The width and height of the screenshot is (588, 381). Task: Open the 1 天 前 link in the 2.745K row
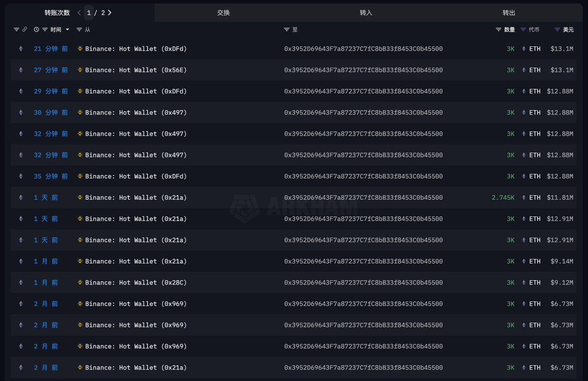(x=46, y=198)
